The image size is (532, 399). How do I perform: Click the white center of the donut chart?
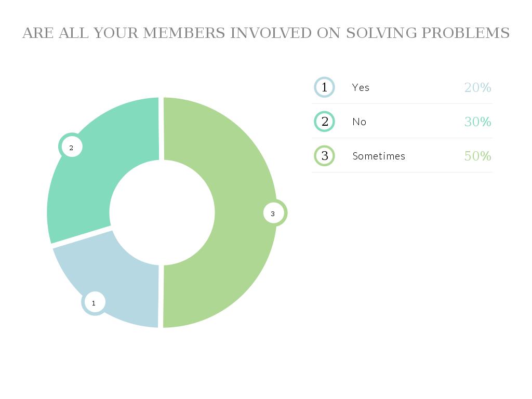click(x=162, y=212)
